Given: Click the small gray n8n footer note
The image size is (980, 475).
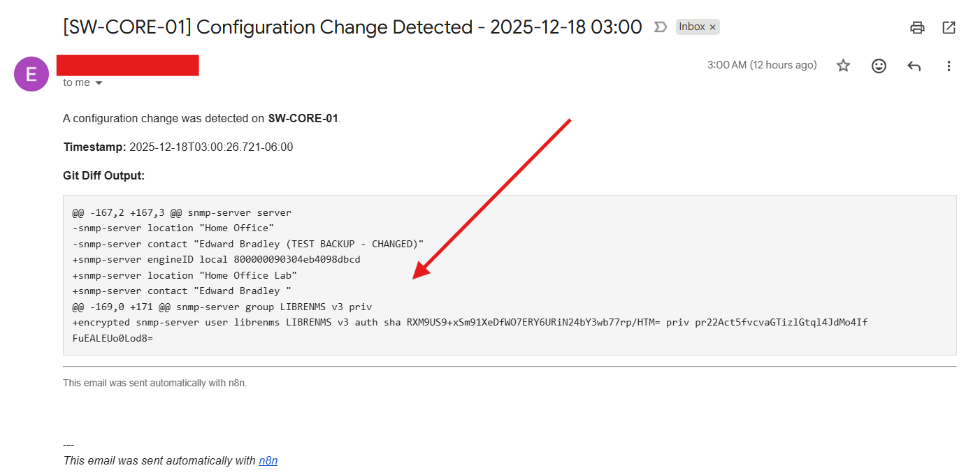Looking at the screenshot, I should [154, 383].
